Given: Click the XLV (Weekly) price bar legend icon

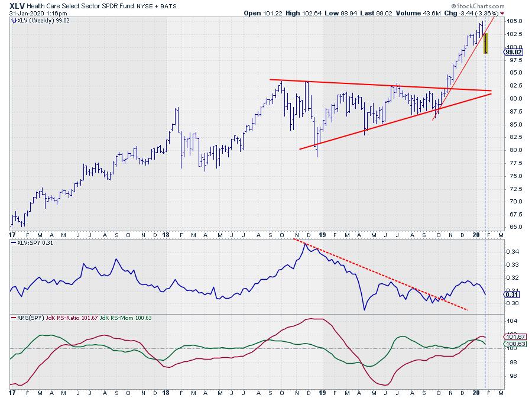Looking at the screenshot, I should (14, 20).
